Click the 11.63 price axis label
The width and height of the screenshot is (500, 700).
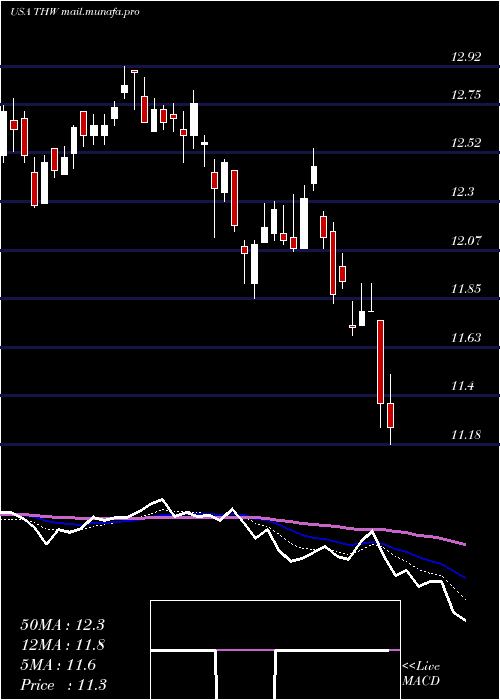tap(467, 338)
